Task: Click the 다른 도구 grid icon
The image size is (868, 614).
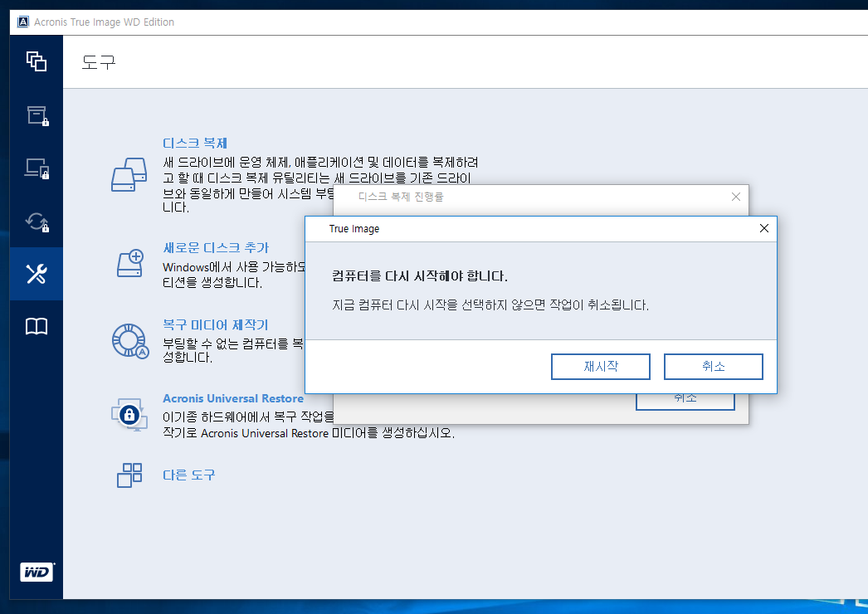Action: tap(129, 475)
